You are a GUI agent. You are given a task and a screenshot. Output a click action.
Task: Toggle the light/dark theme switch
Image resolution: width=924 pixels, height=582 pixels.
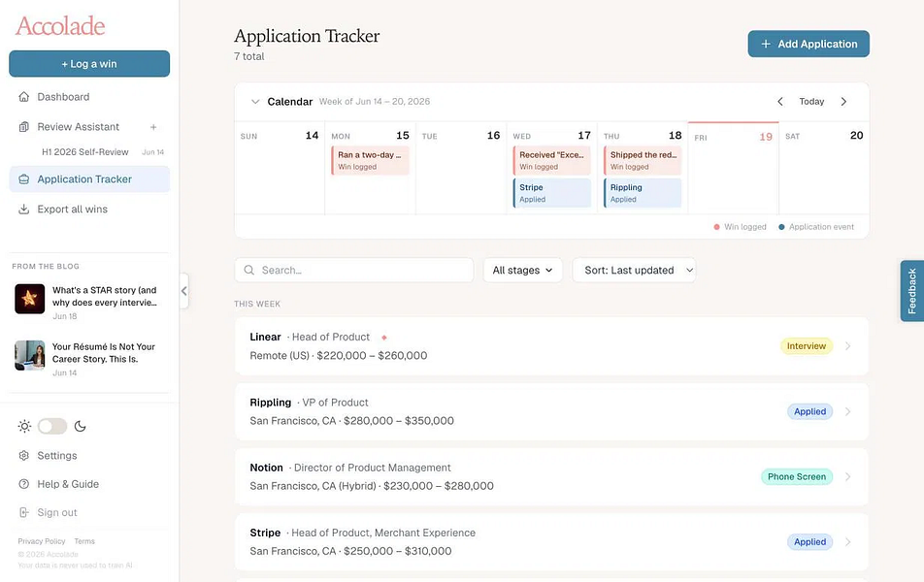coord(52,426)
